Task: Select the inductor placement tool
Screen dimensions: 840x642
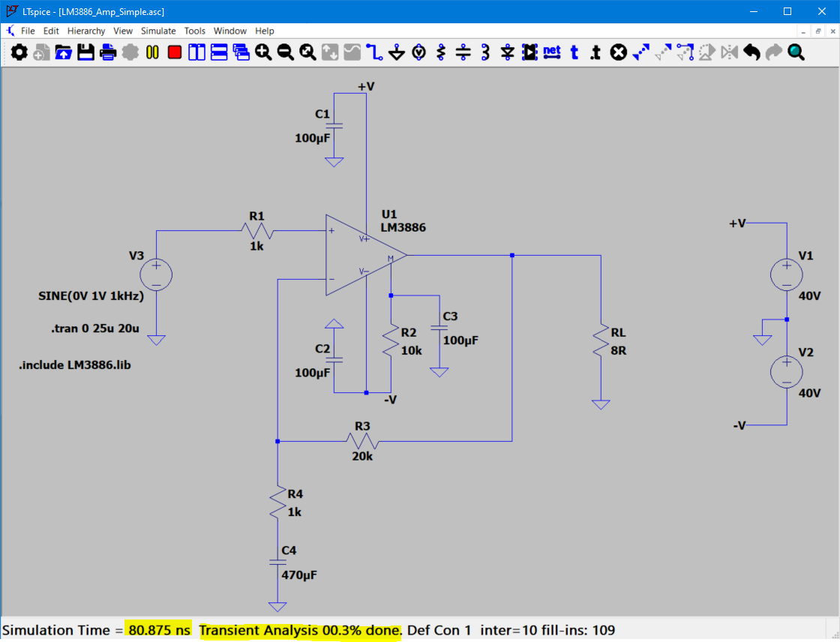Action: pyautogui.click(x=485, y=52)
